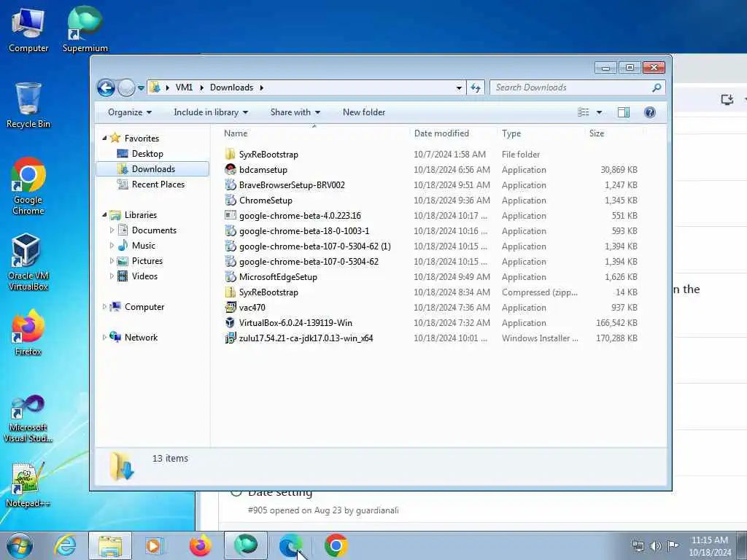Select the SyxReBootstrap compressed zip icon
Image resolution: width=747 pixels, height=560 pixels.
pyautogui.click(x=230, y=292)
